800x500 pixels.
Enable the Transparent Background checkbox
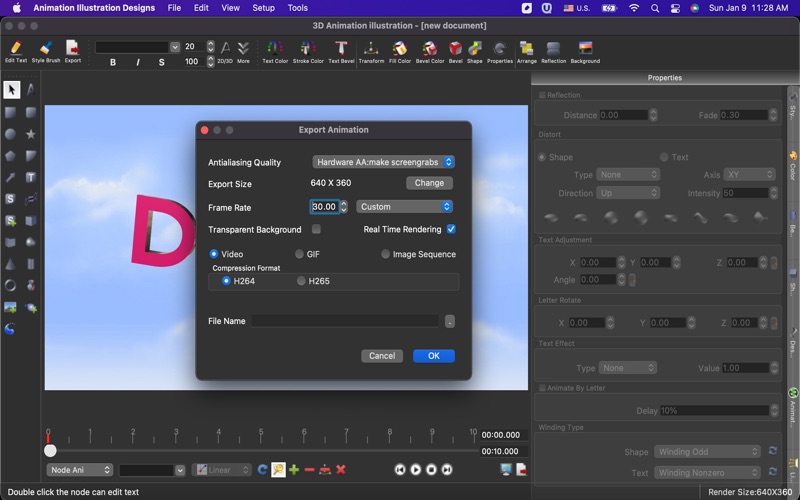pyautogui.click(x=316, y=230)
